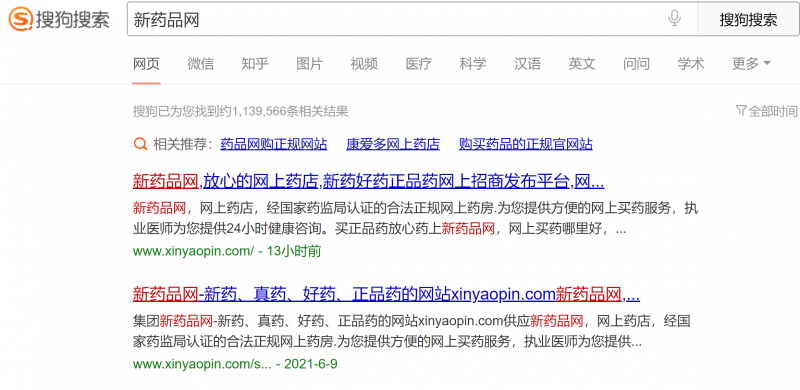Open related suggestion 康爱多网上药店
The width and height of the screenshot is (800, 390).
(393, 144)
